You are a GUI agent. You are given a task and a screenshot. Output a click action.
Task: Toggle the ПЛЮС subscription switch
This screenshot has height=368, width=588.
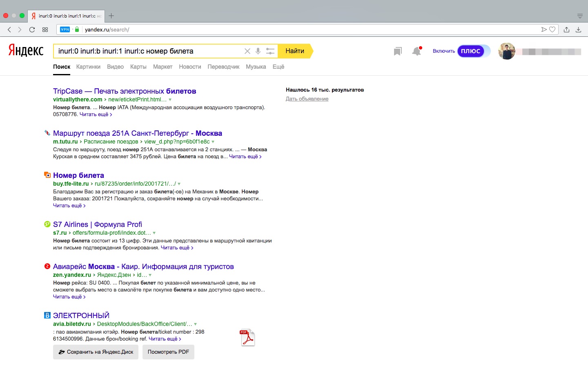474,51
